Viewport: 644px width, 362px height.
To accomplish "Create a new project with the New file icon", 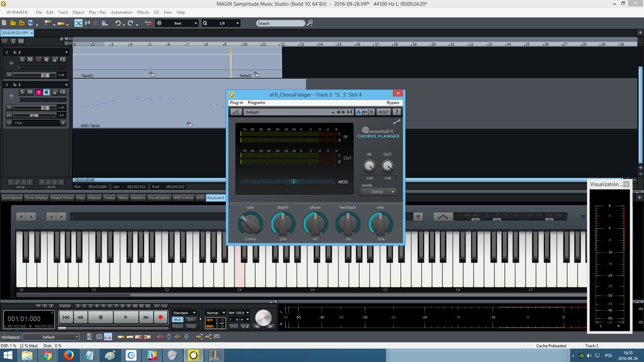I will 4,23.
